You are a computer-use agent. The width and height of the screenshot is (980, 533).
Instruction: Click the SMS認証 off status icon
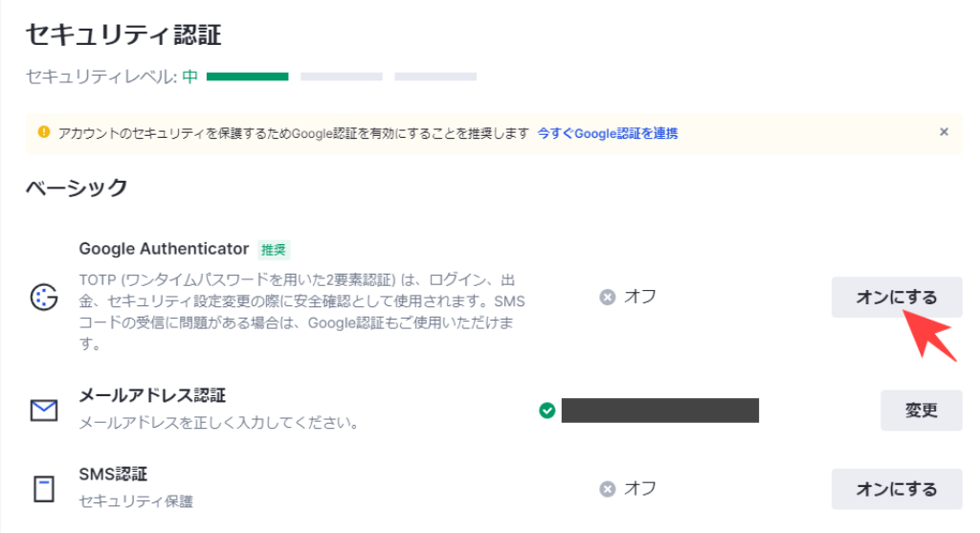[x=608, y=489]
